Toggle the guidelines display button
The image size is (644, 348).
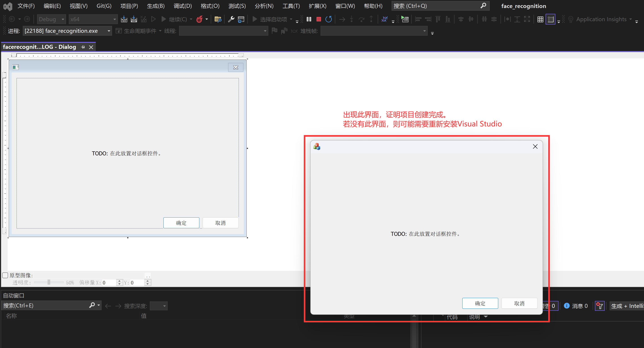(x=550, y=19)
